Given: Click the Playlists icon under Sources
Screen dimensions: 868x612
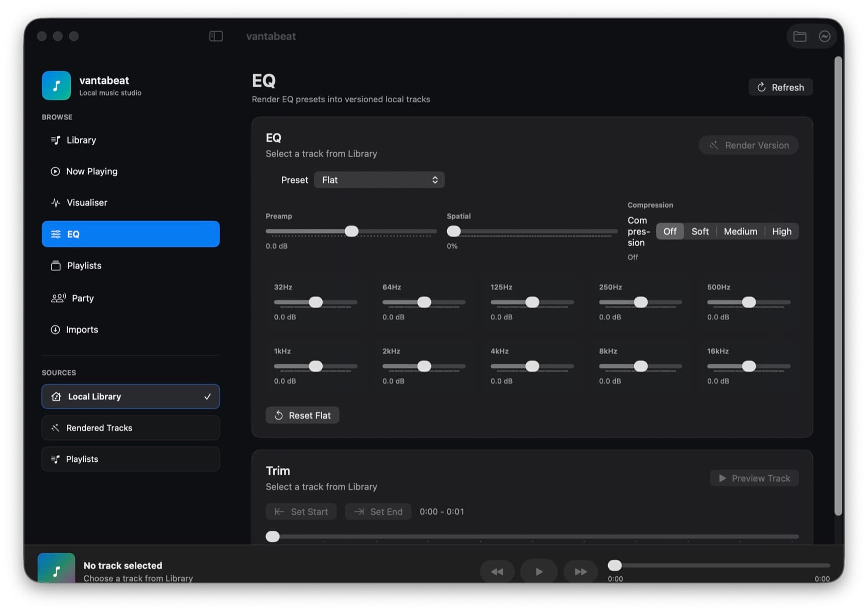Looking at the screenshot, I should [55, 459].
